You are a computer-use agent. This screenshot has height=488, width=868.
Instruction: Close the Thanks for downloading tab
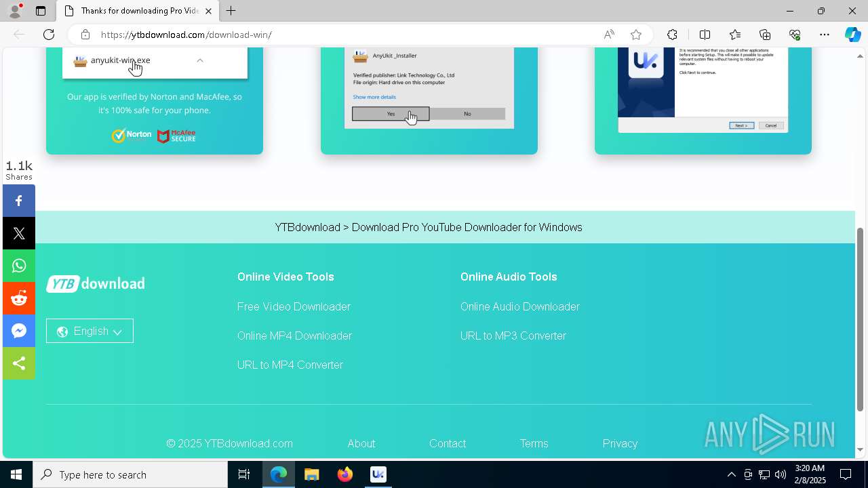208,11
